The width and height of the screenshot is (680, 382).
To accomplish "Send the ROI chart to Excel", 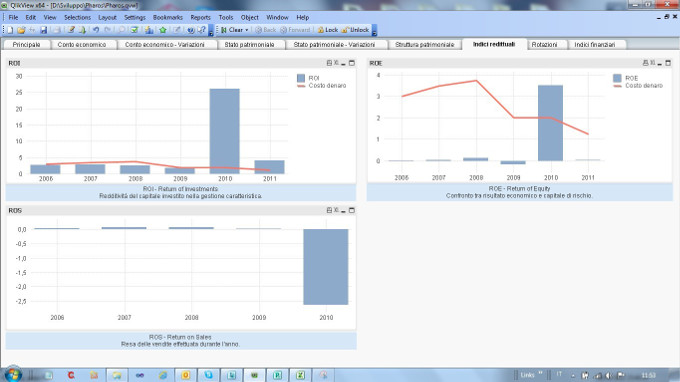I will coord(336,63).
